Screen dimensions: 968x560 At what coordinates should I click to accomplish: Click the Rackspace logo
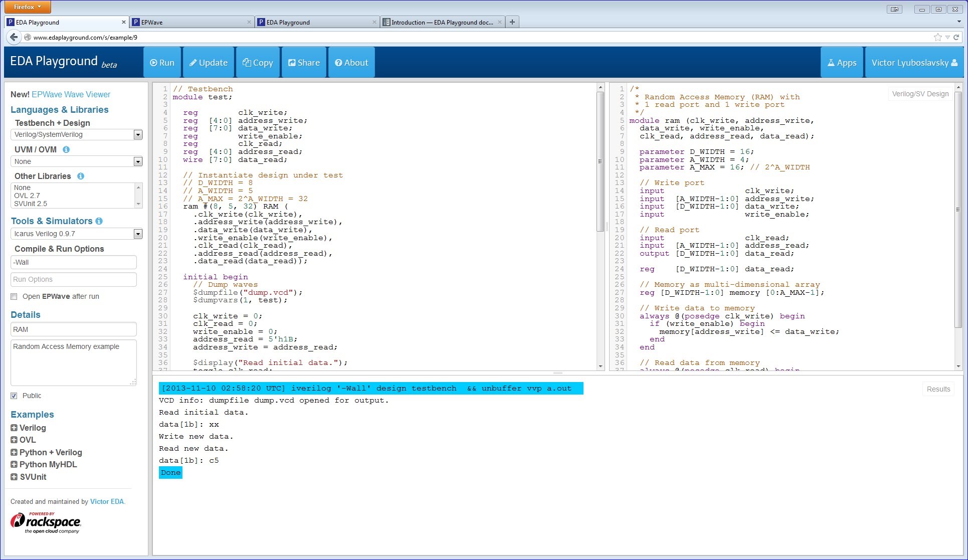(x=46, y=522)
